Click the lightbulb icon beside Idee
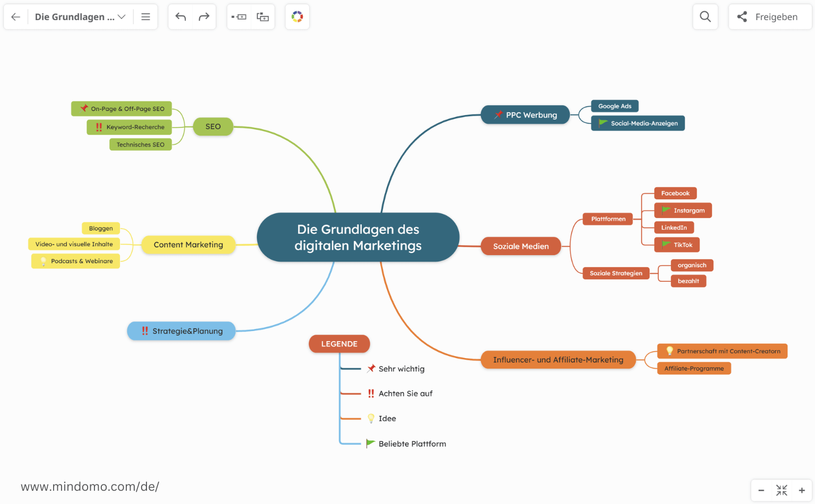Screen dimensions: 815x504 coord(371,418)
